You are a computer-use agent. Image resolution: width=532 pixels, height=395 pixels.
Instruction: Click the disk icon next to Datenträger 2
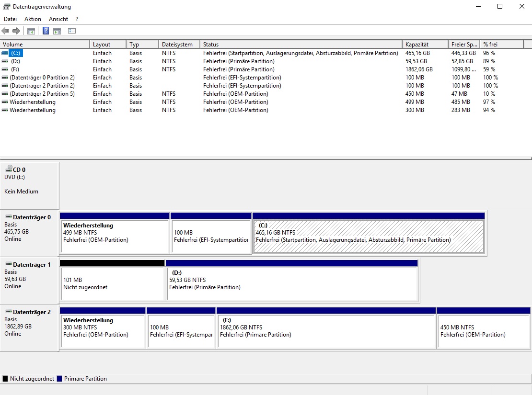click(x=9, y=312)
